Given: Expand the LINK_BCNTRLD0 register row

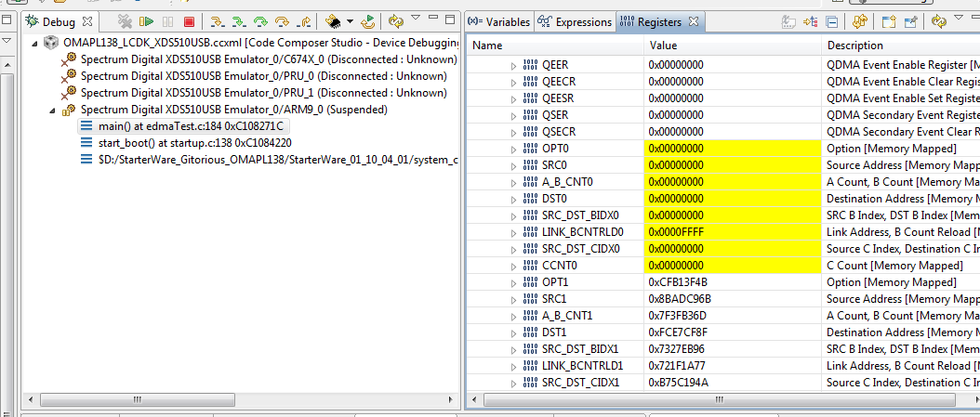Looking at the screenshot, I should (514, 232).
